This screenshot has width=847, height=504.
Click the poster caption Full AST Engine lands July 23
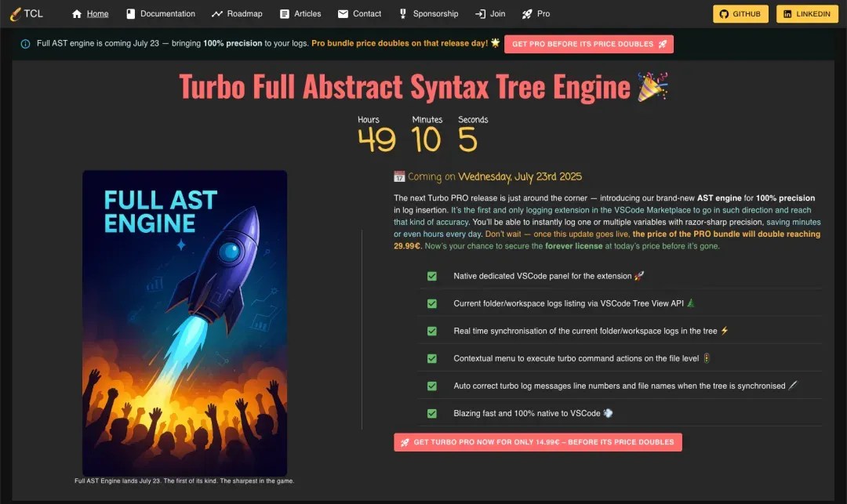pos(184,480)
